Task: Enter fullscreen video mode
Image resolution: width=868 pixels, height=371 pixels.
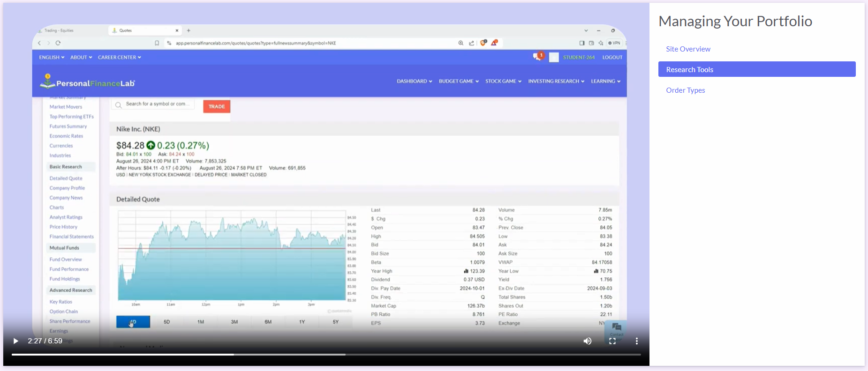Action: point(612,341)
